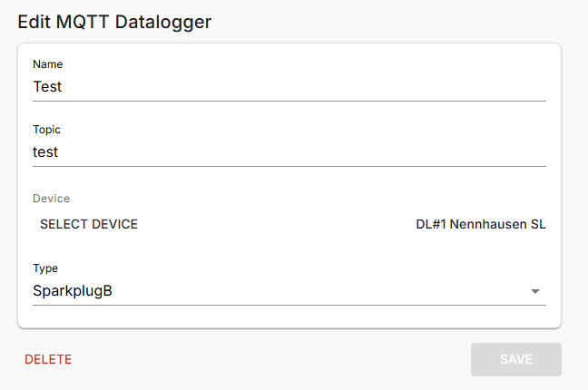Click the word Datalogger in the title

click(x=163, y=22)
